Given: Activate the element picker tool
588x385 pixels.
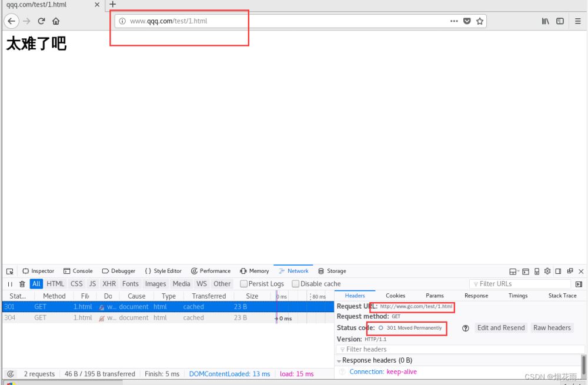Looking at the screenshot, I should (10, 271).
